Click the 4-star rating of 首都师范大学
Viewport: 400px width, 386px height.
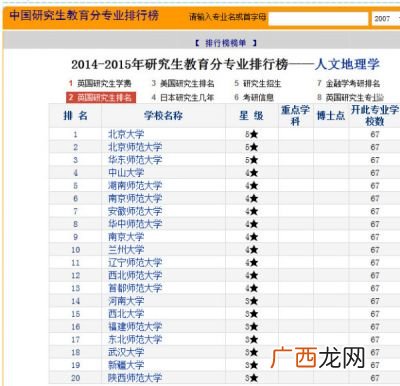252,288
